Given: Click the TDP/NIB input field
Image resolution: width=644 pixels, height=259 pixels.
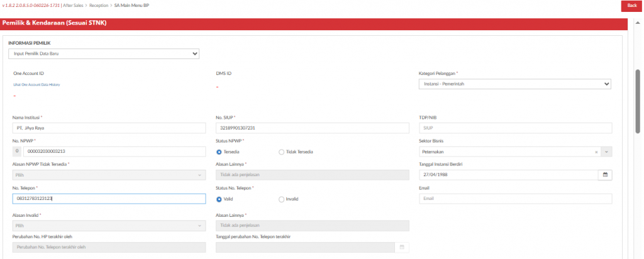Looking at the screenshot, I should [x=515, y=128].
